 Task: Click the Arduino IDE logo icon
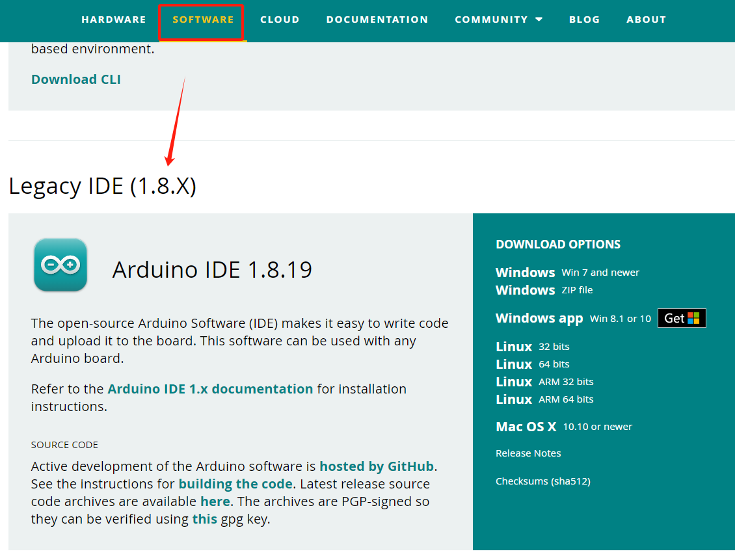point(60,265)
